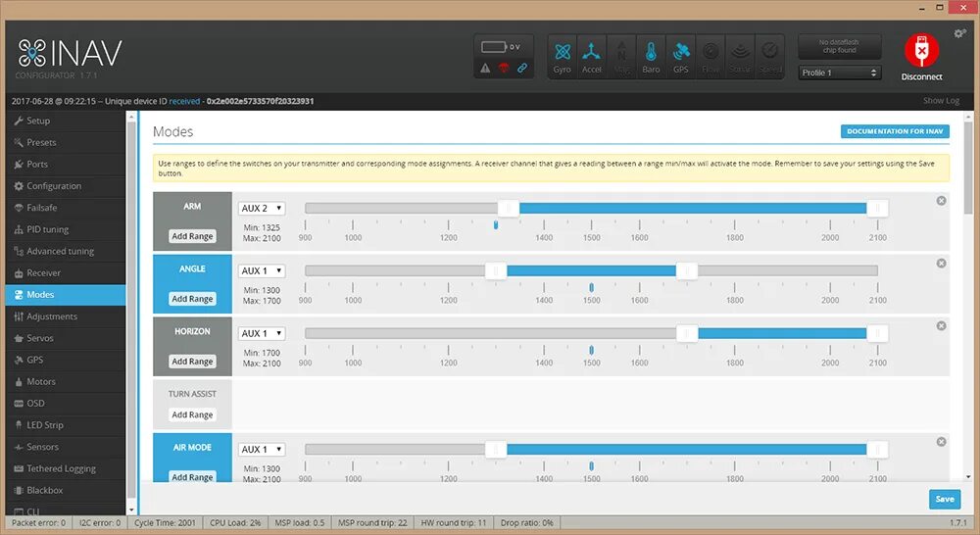Open the Configuration tab
980x535 pixels.
coord(66,185)
